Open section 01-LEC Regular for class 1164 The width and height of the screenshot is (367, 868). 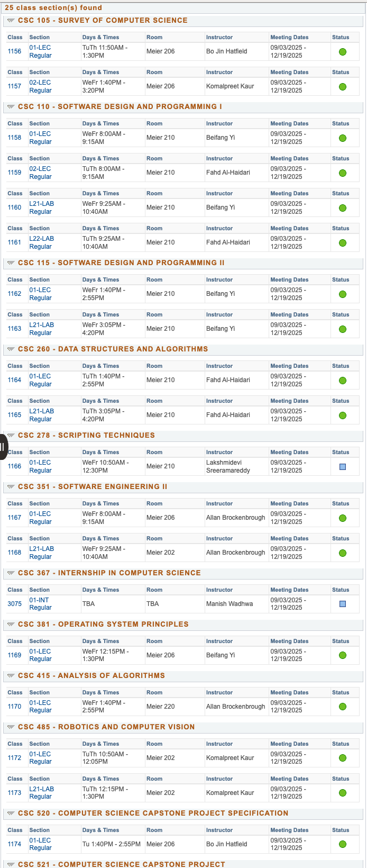pos(41,380)
